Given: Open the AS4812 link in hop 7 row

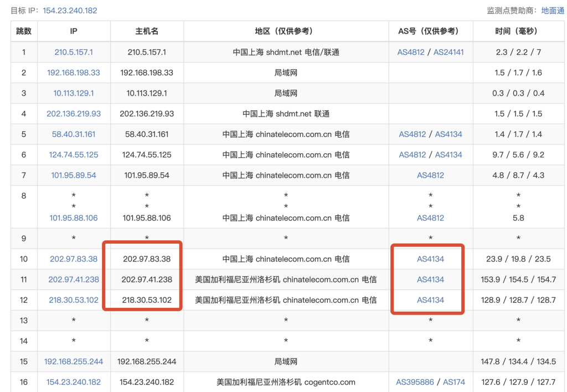Looking at the screenshot, I should tap(430, 175).
